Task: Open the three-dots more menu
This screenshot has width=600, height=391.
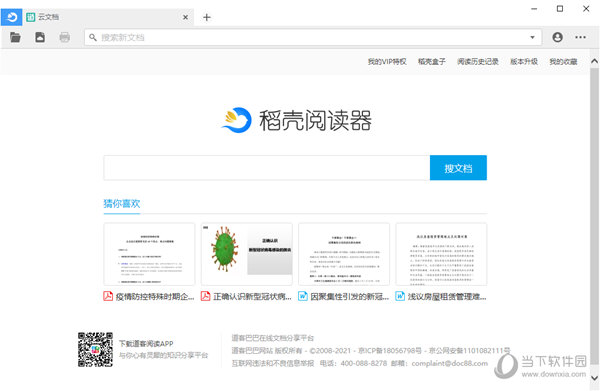Action: click(580, 37)
